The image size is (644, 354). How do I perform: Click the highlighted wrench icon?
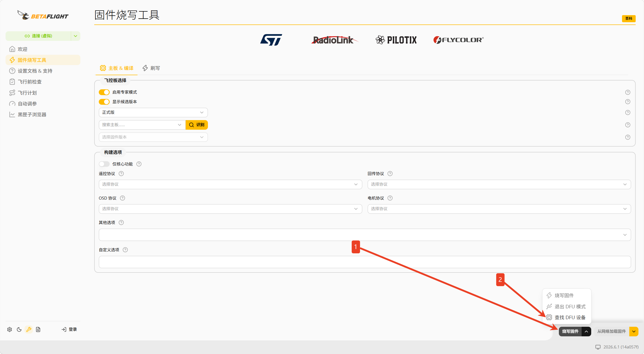tap(29, 330)
